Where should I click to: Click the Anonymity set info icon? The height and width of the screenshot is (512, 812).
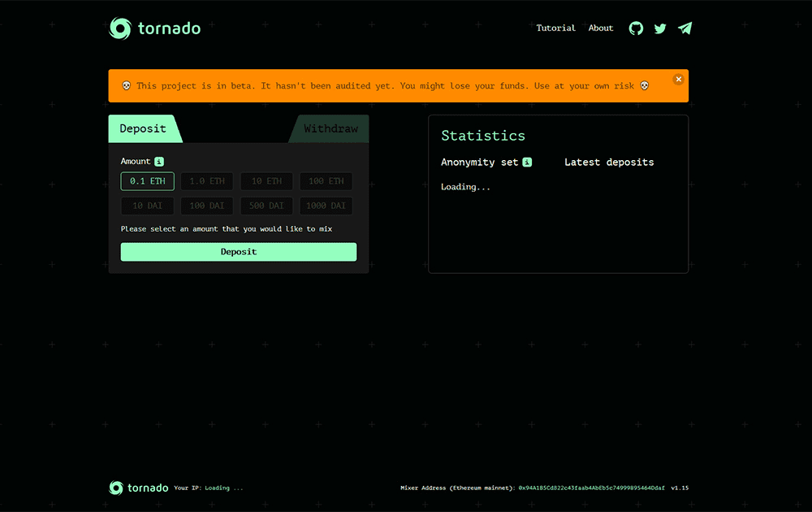tap(527, 162)
